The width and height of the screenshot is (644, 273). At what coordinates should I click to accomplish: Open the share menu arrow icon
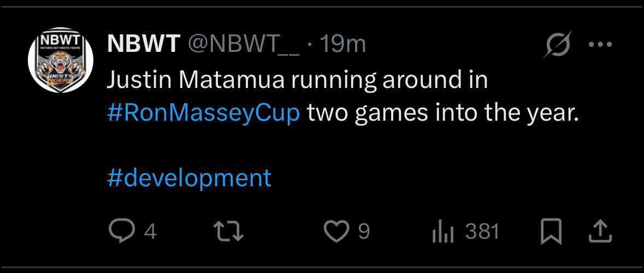[x=600, y=232]
